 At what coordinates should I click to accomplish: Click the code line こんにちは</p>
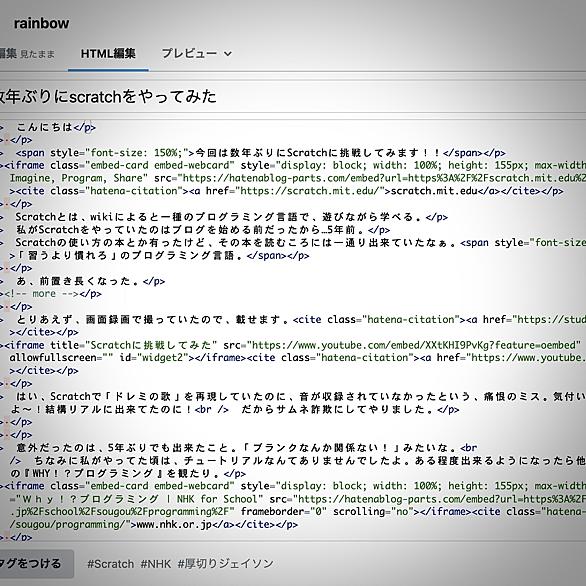pyautogui.click(x=56, y=127)
